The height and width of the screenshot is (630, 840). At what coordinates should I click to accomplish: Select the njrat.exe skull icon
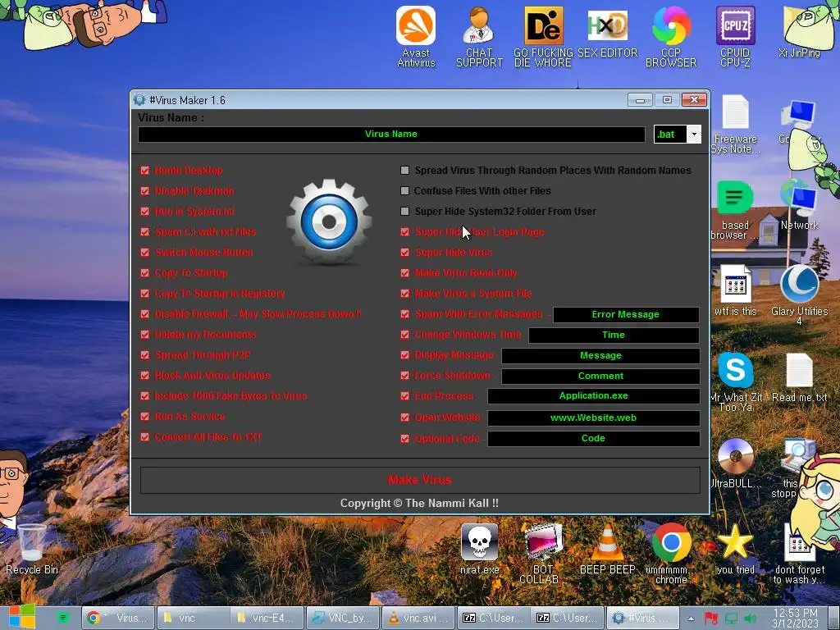pos(479,549)
